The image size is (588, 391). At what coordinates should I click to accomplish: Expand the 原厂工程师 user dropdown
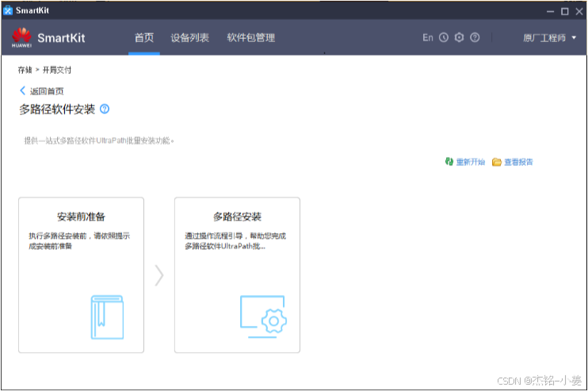point(549,38)
